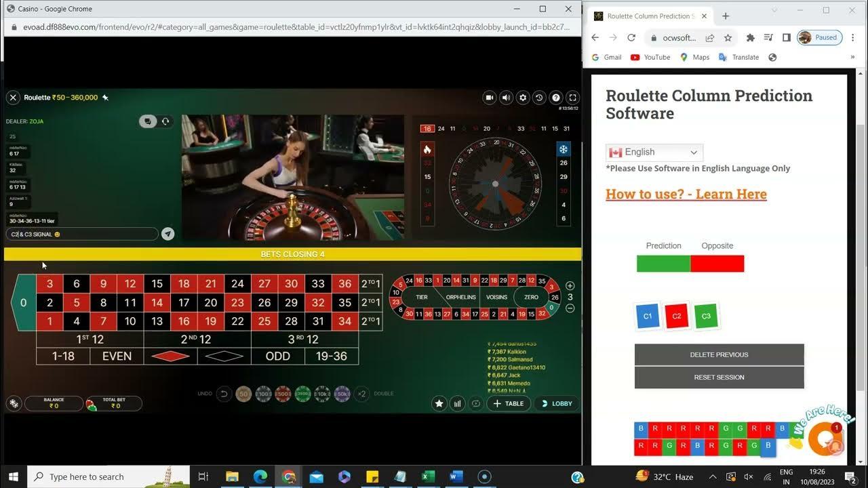Select the 500 chip
This screenshot has height=488, width=868.
[283, 393]
